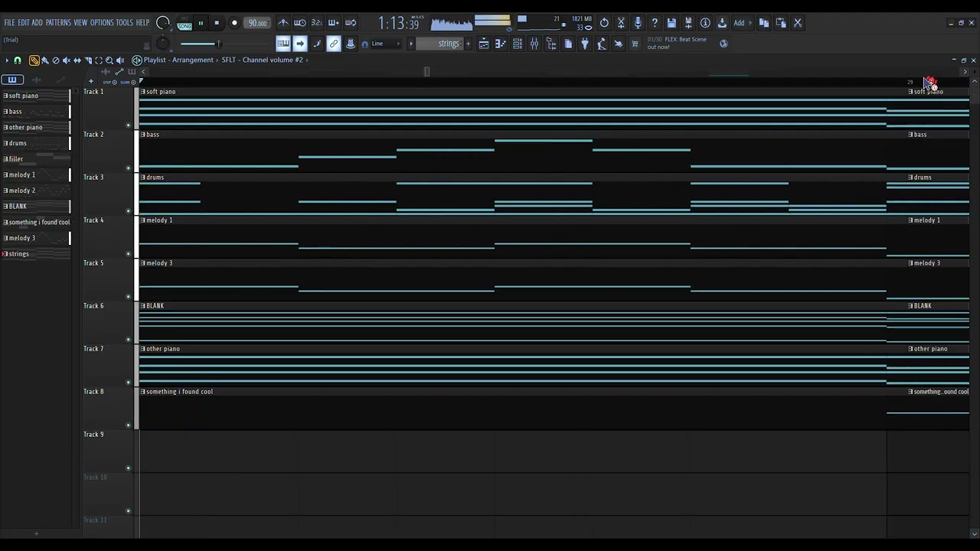Viewport: 980px width, 551px height.
Task: Click the project info icon
Action: [705, 23]
